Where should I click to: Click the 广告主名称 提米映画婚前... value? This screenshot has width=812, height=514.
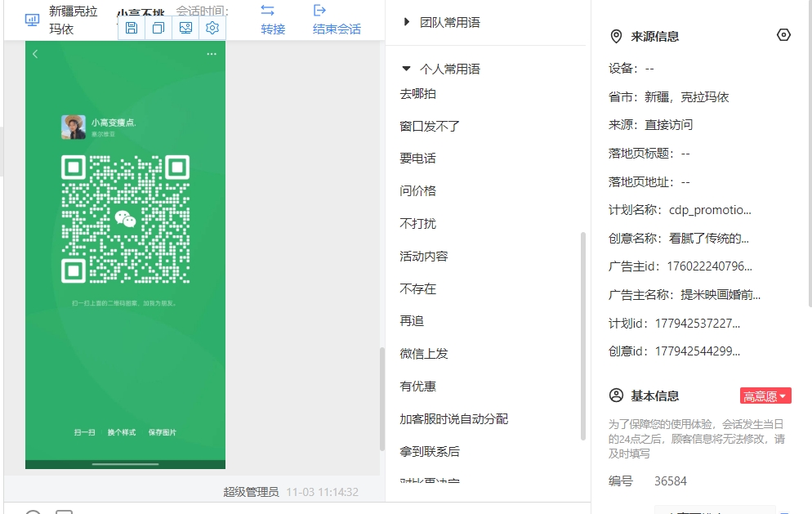coord(721,295)
